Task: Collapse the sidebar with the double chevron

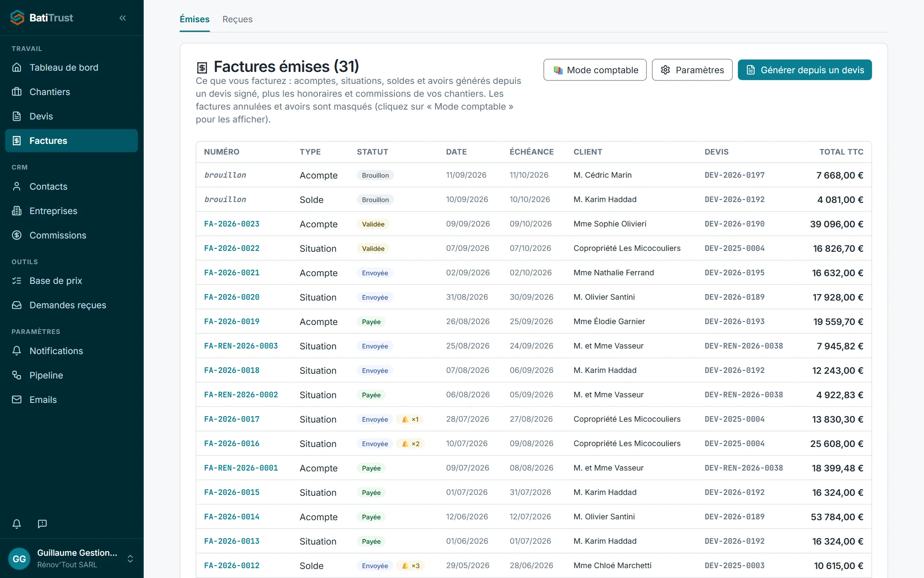Action: (123, 18)
